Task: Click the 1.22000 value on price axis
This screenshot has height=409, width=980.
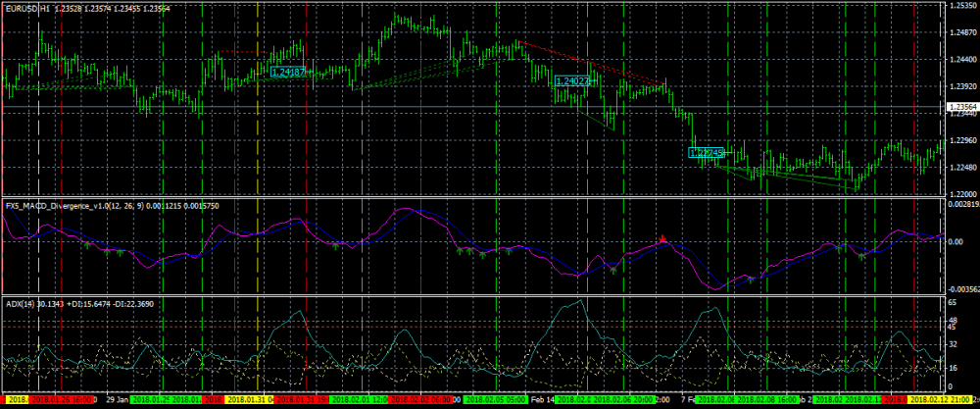Action: coord(962,193)
